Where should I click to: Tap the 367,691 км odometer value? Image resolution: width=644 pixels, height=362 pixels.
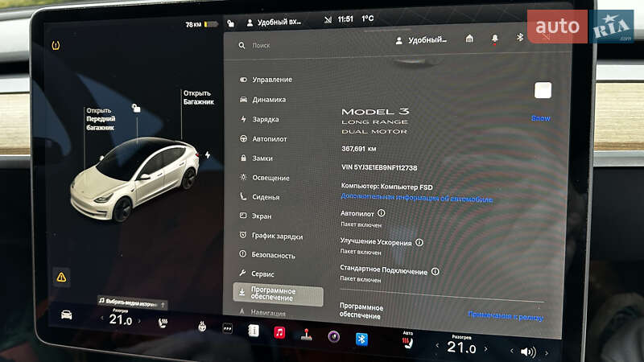[x=358, y=149]
